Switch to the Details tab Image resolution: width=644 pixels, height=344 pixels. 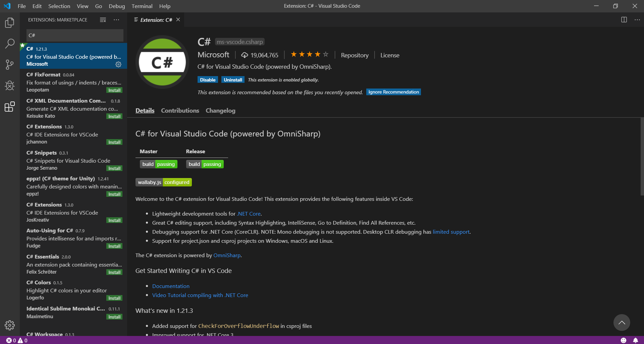coord(145,110)
